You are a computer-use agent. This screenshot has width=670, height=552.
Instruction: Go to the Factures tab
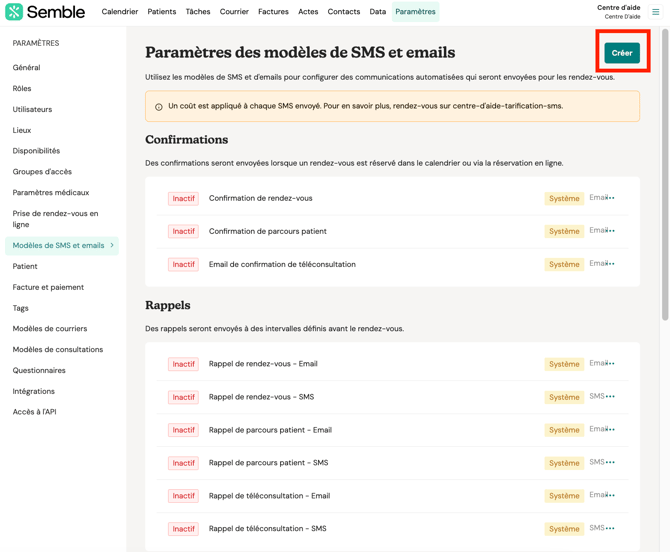click(273, 12)
